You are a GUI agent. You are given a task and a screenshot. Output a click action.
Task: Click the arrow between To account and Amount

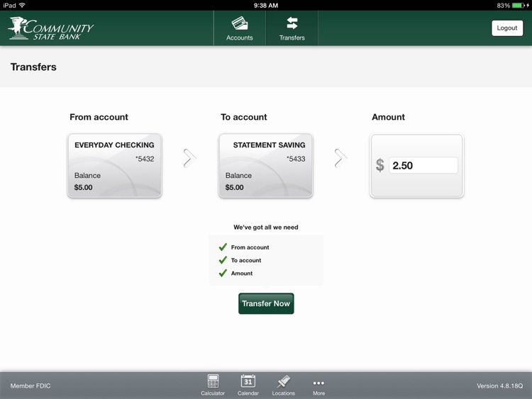pos(340,158)
